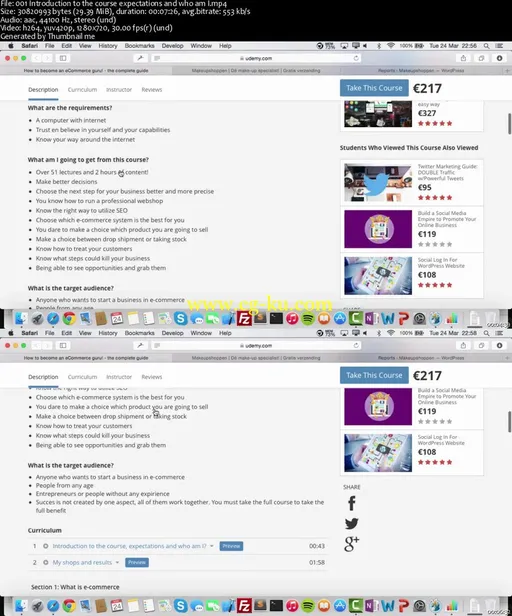Open 'Introduction to the course, expectations' lecture link
The width and height of the screenshot is (512, 616).
[129, 546]
